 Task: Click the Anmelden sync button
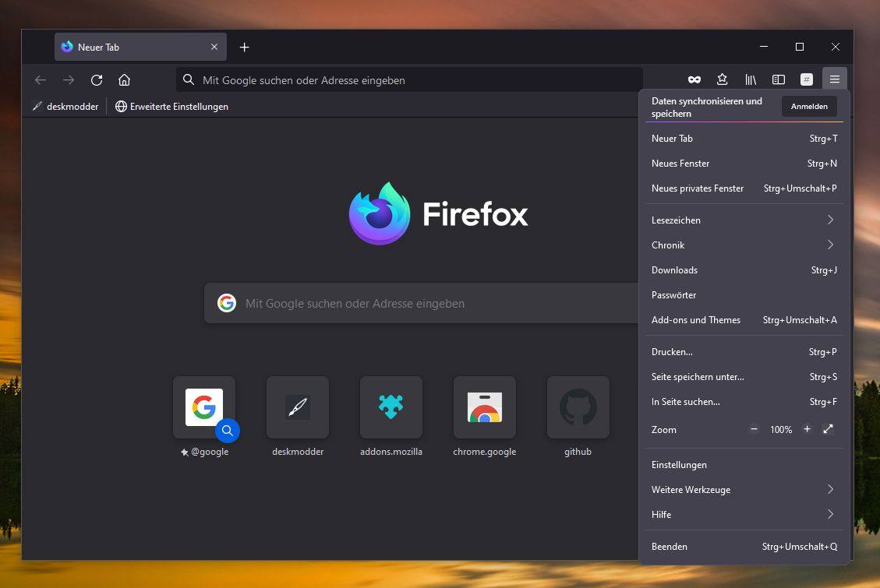click(809, 107)
